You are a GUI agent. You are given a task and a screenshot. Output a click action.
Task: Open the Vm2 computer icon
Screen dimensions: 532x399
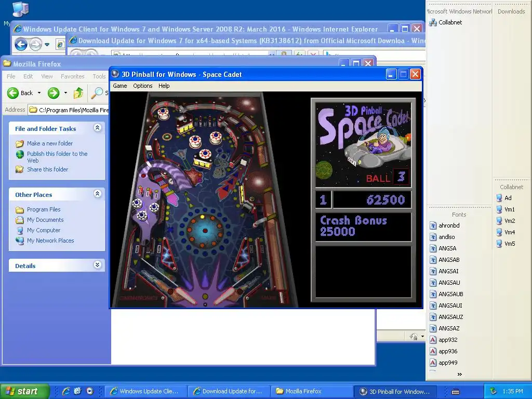499,221
